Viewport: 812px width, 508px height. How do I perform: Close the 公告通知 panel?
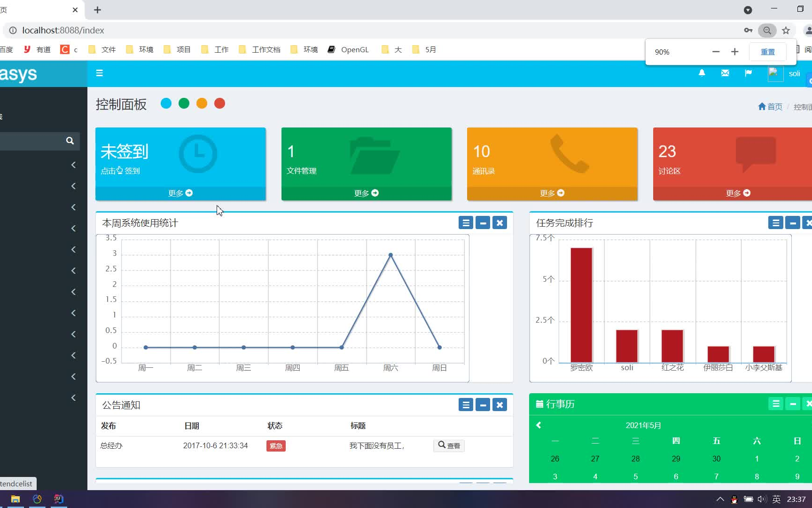click(500, 405)
